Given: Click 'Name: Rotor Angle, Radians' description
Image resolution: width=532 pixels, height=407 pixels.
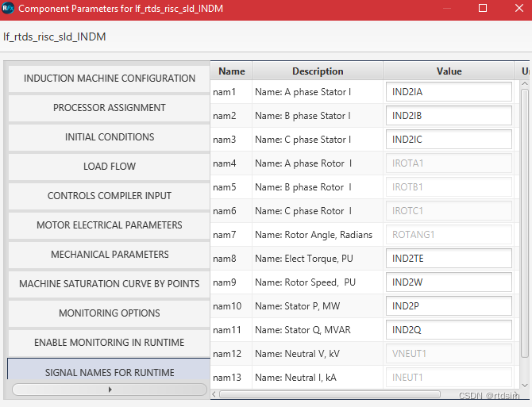Looking at the screenshot, I should point(314,235).
